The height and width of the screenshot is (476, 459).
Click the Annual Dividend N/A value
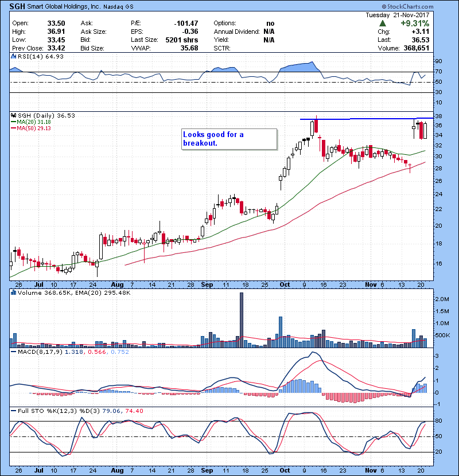tap(269, 32)
